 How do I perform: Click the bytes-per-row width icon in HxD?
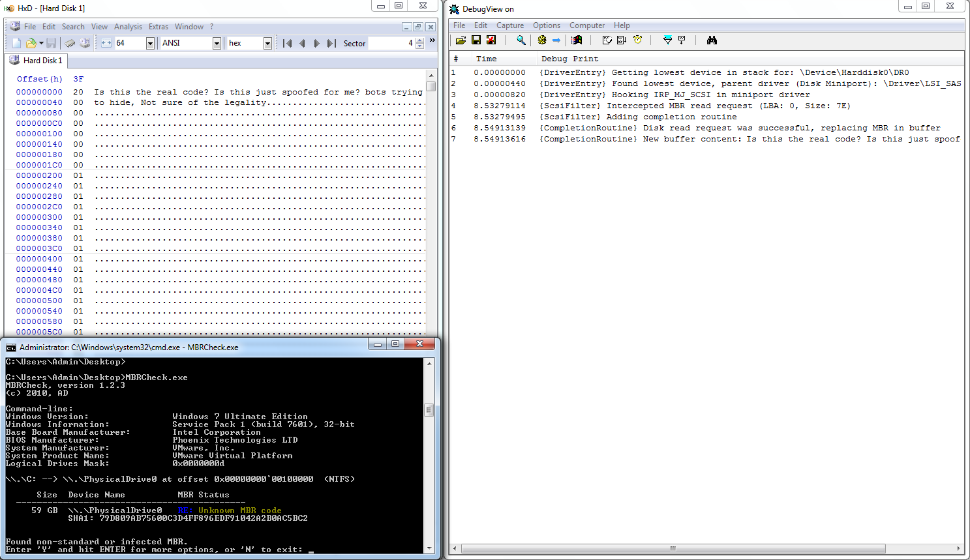coord(106,43)
